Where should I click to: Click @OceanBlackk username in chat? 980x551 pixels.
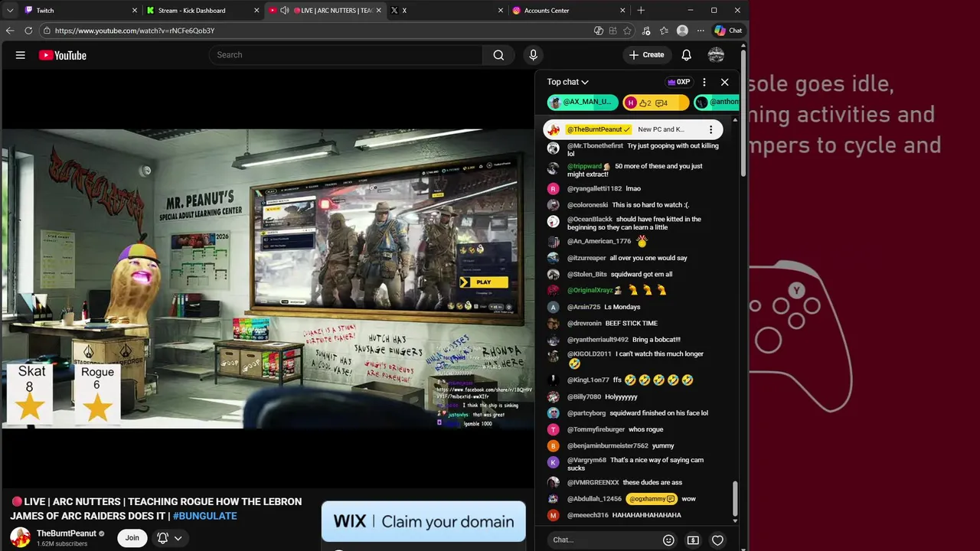pyautogui.click(x=590, y=220)
